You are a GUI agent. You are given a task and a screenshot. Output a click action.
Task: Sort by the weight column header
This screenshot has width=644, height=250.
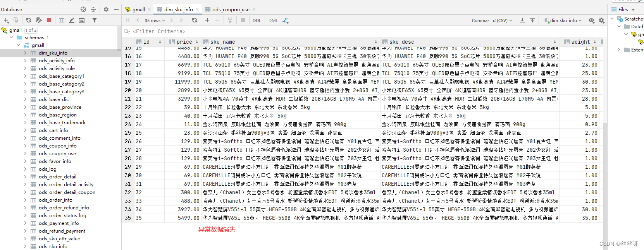pos(580,42)
